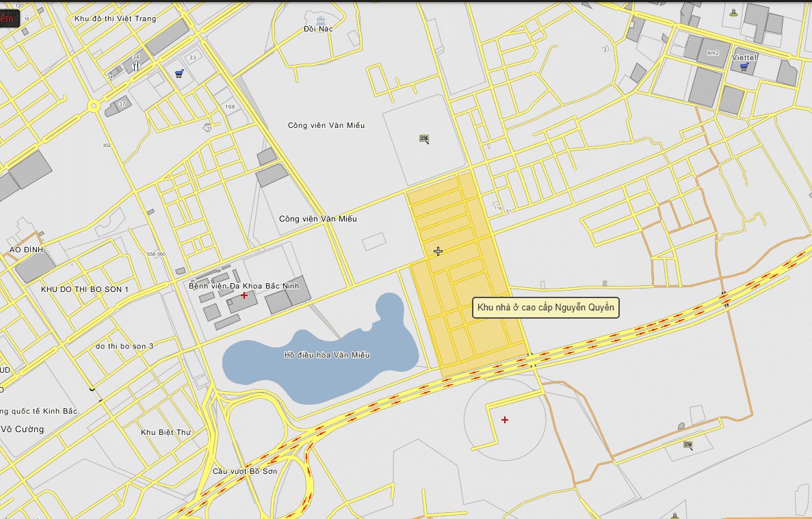Click the blackboard icon beside the orange road
The height and width of the screenshot is (519, 812).
[x=688, y=445]
